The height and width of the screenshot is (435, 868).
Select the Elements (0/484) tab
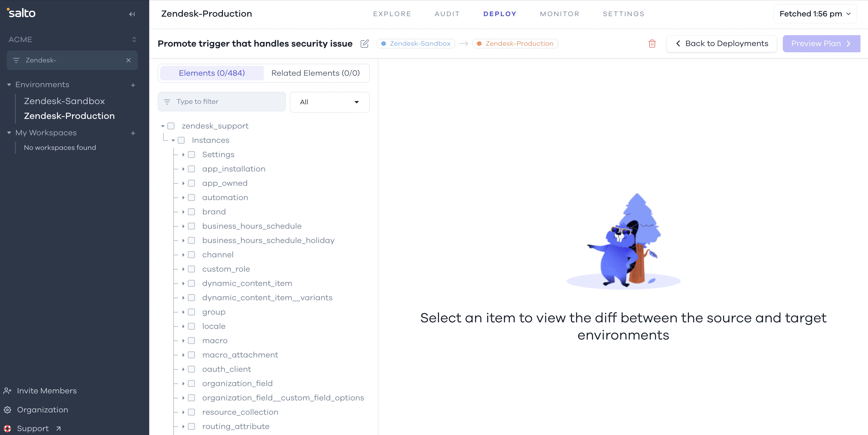point(212,73)
